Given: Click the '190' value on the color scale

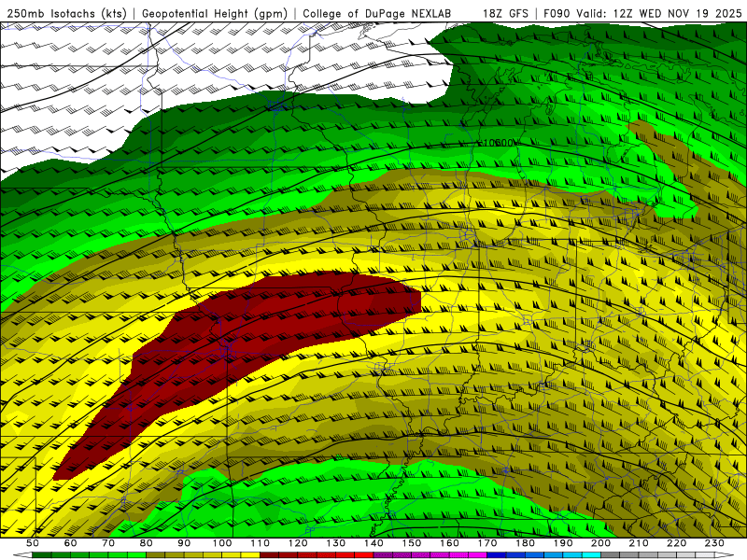Looking at the screenshot, I should [x=563, y=543].
